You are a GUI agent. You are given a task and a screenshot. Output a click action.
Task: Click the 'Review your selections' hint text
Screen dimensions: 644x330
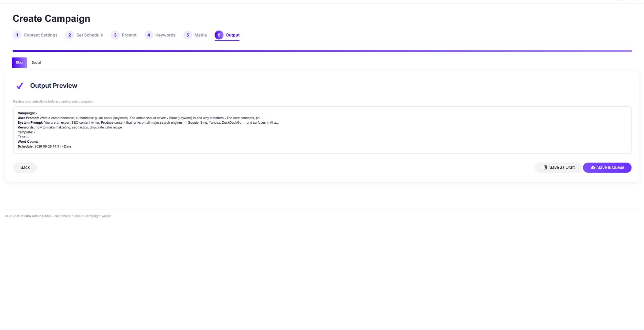click(x=54, y=101)
